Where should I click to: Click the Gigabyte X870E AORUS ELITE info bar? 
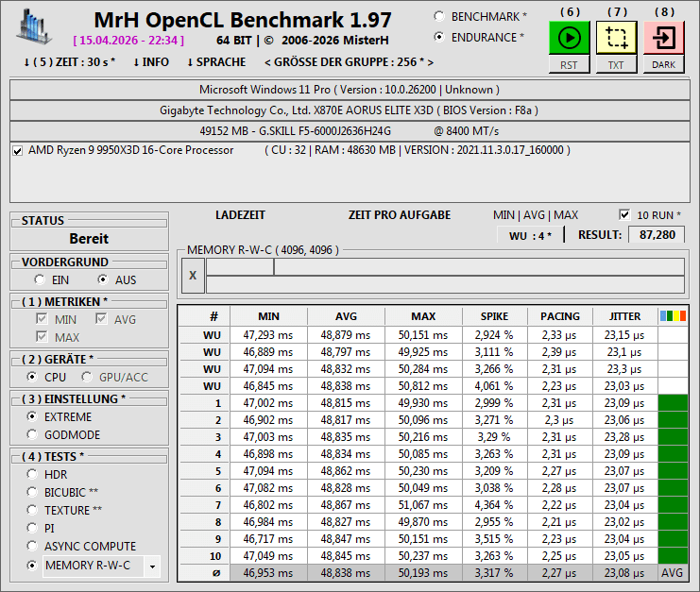pos(350,110)
